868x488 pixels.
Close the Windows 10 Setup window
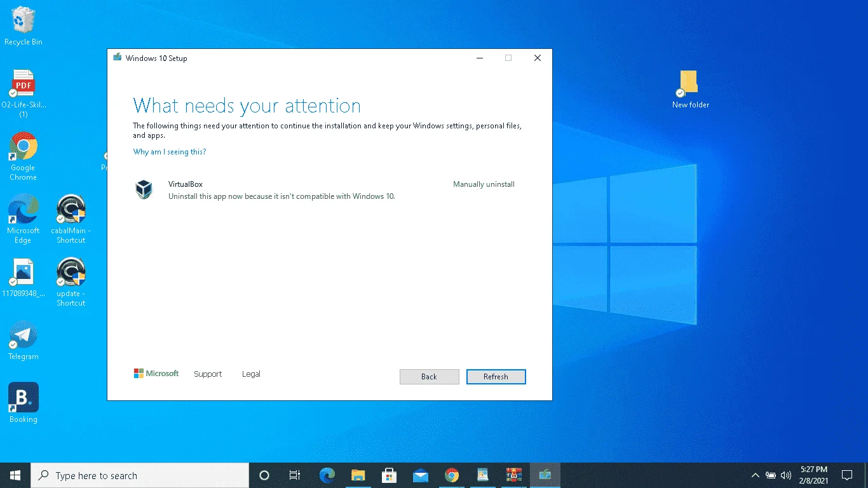click(538, 58)
